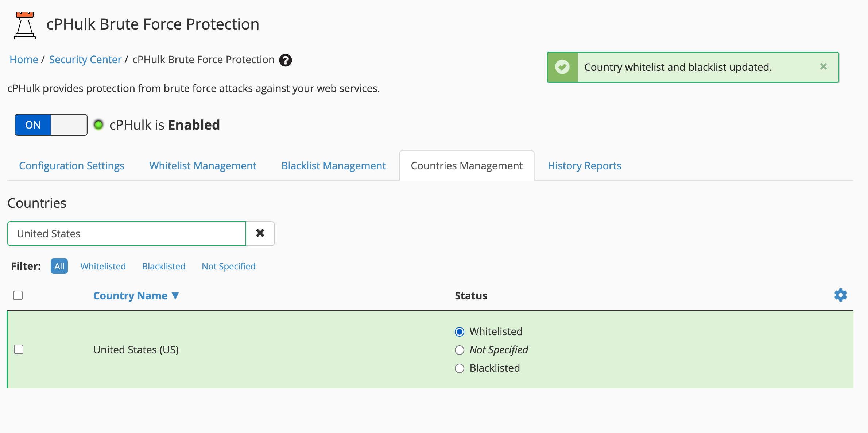Image resolution: width=868 pixels, height=433 pixels.
Task: Filter countries by Blacklisted
Action: (x=164, y=266)
